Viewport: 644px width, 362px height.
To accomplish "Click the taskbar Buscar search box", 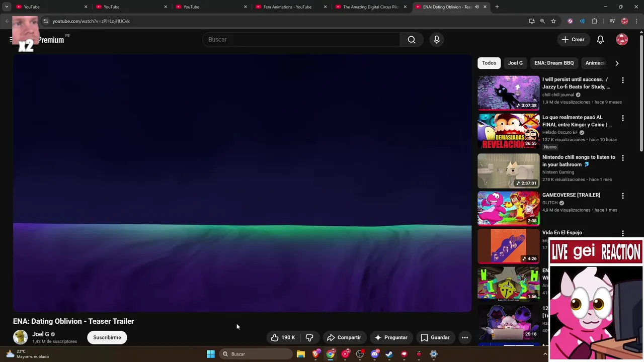I will click(x=256, y=354).
